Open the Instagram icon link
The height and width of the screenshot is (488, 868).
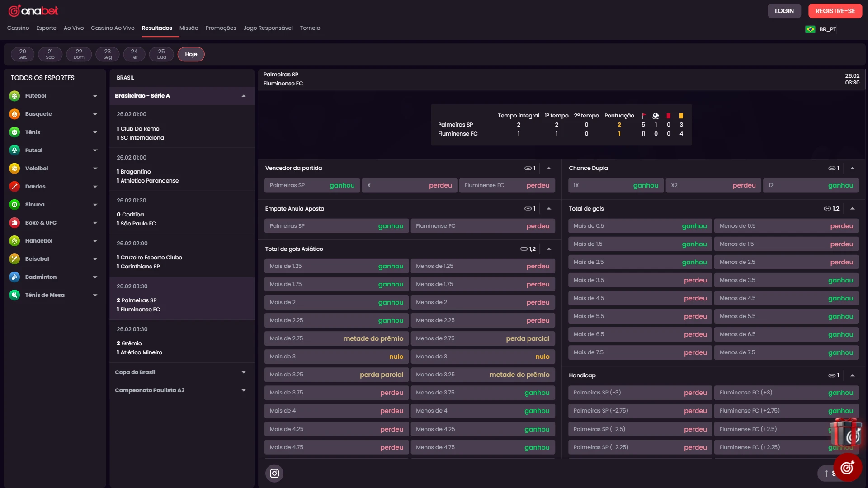click(x=274, y=473)
